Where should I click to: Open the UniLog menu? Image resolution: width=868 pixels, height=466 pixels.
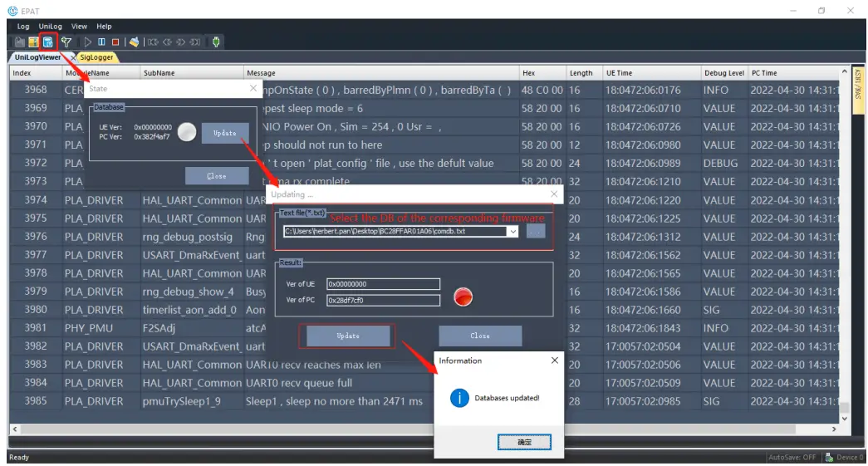[51, 26]
